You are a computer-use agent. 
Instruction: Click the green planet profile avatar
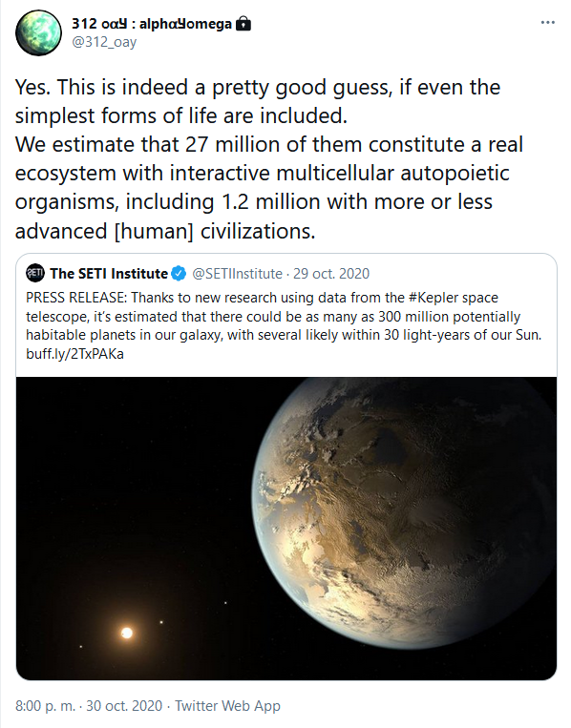[x=38, y=33]
